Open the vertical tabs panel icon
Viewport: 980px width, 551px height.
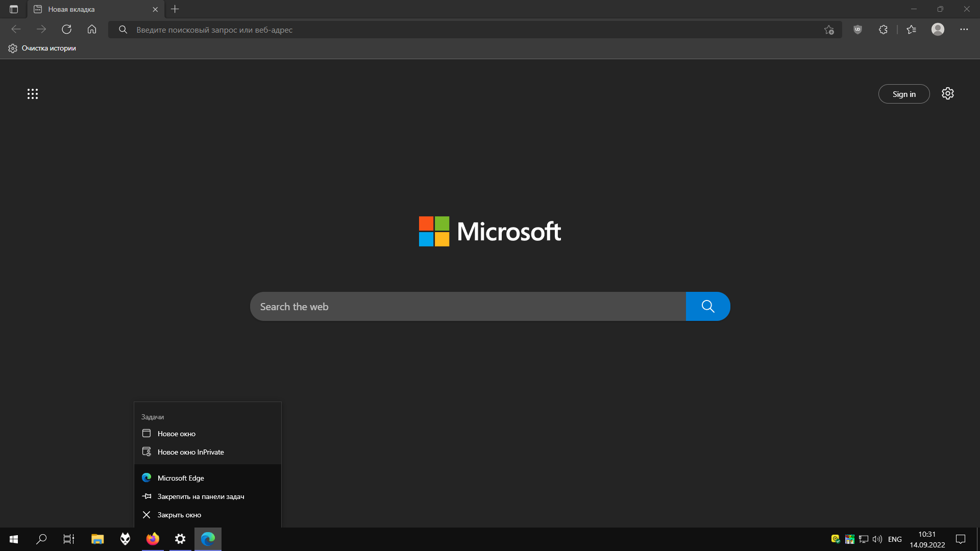click(x=14, y=9)
